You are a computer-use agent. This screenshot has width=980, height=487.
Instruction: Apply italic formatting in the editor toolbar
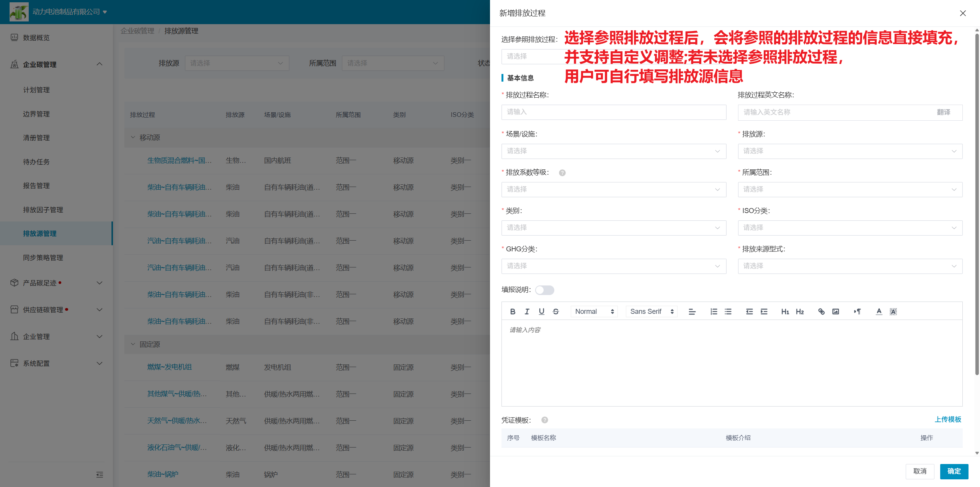pos(527,312)
